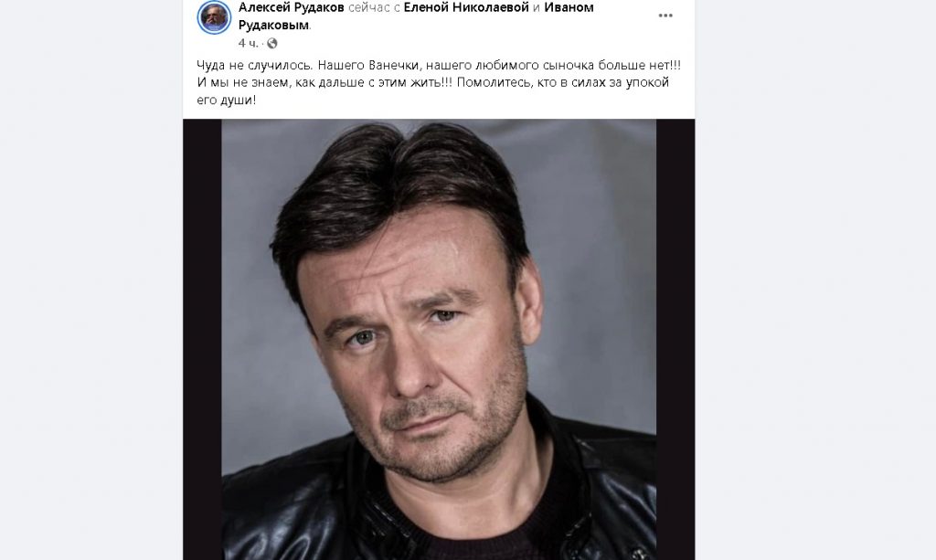Click the globe public-audience icon
The image size is (936, 560).
[272, 43]
